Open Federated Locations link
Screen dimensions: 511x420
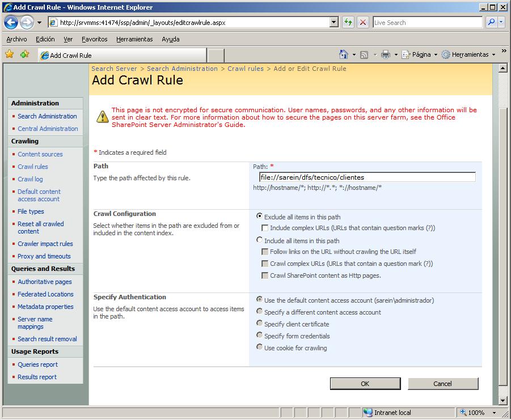(45, 294)
